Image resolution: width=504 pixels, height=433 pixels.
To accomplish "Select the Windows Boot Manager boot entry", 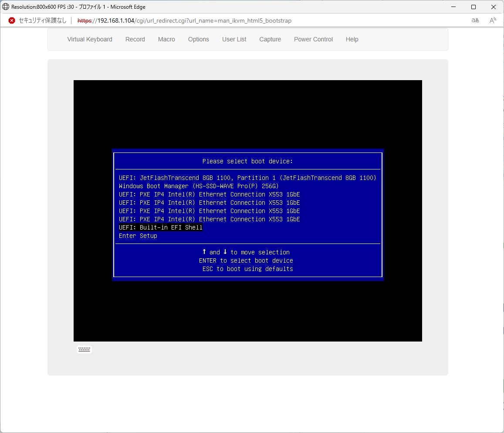I will tap(199, 186).
